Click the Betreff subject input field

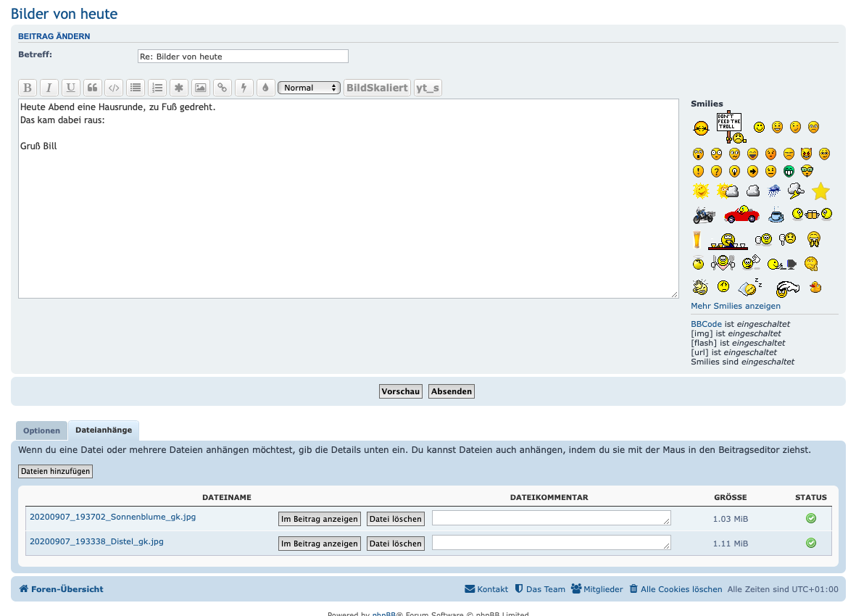pos(243,57)
